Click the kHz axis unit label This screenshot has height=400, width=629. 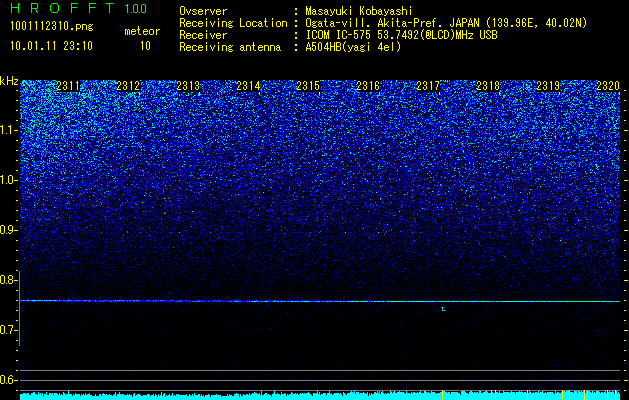pyautogui.click(x=9, y=82)
